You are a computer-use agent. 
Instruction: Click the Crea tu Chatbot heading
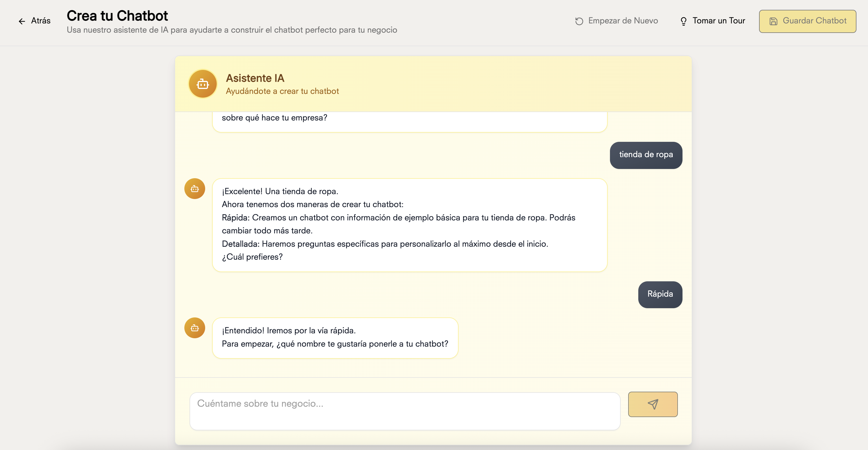click(117, 16)
